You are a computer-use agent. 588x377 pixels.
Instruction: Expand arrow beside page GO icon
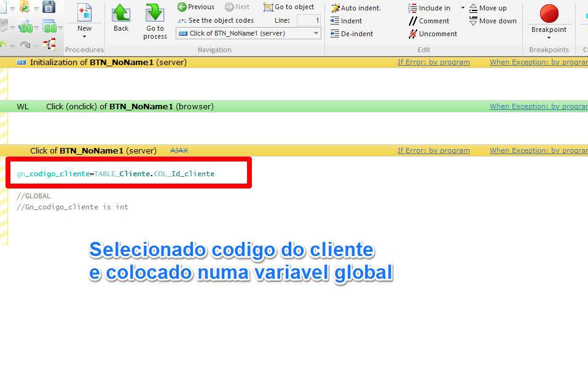pyautogui.click(x=36, y=28)
